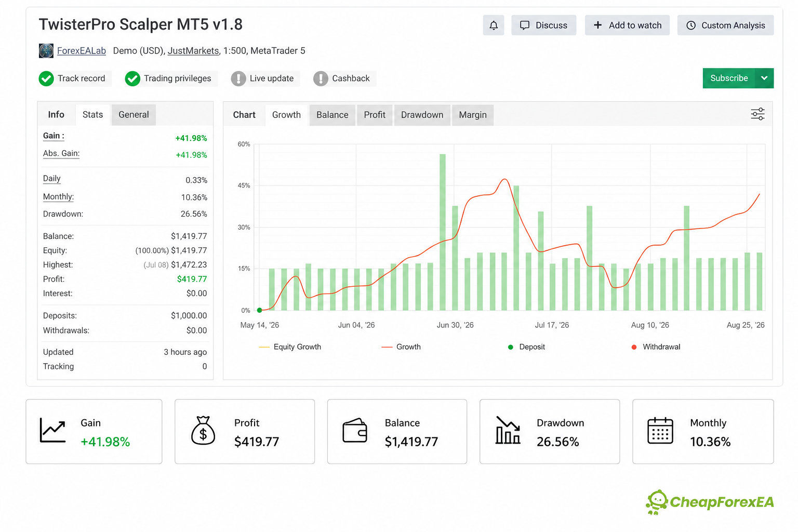Select the Profit chart tab
The height and width of the screenshot is (532, 798).
[x=375, y=115]
